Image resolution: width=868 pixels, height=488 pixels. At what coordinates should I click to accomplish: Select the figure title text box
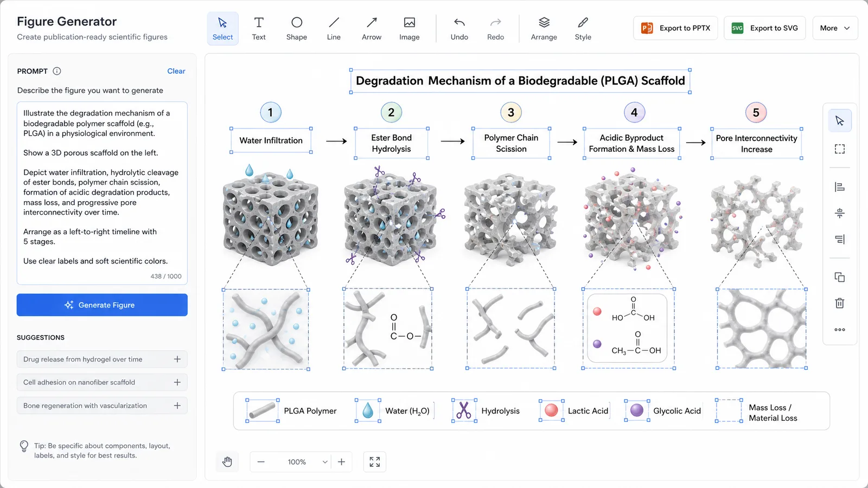520,81
